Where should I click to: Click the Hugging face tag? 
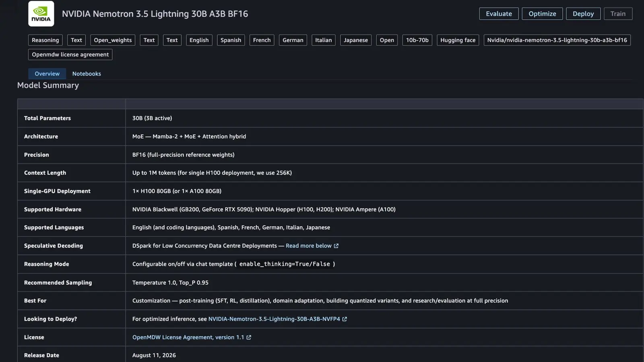pos(458,40)
